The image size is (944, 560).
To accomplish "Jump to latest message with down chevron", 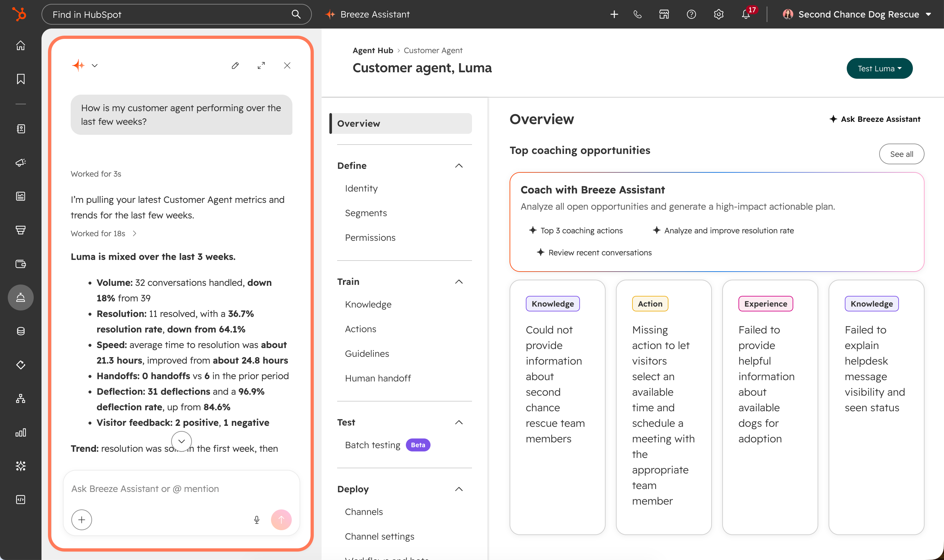I will [182, 441].
